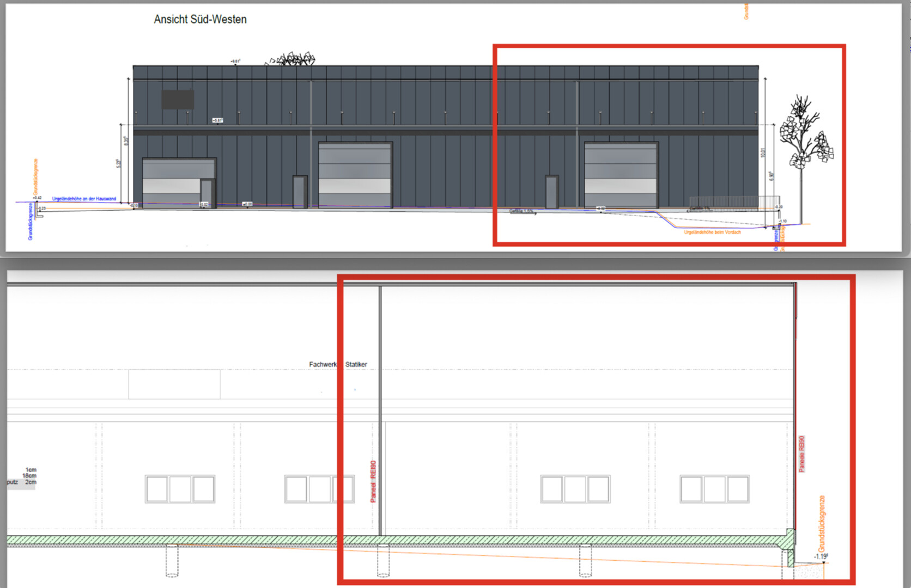911x588 pixels.
Task: Select the right garage door inside red frame
Action: pyautogui.click(x=621, y=174)
